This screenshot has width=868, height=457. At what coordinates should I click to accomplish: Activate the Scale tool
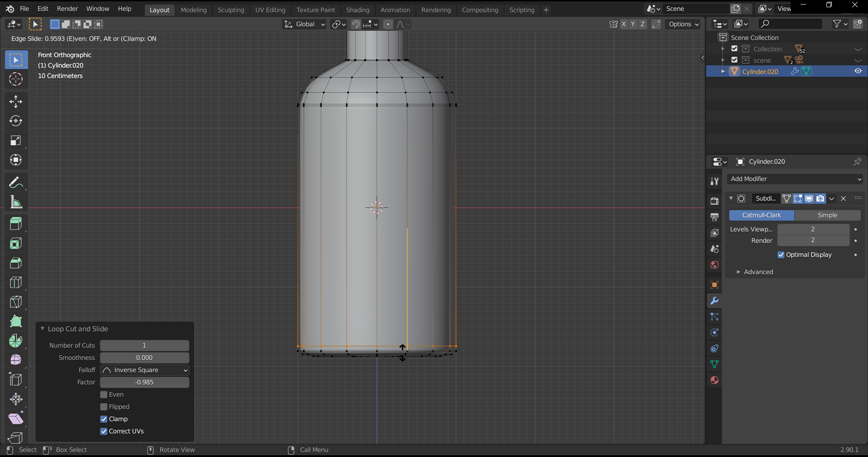pyautogui.click(x=16, y=141)
